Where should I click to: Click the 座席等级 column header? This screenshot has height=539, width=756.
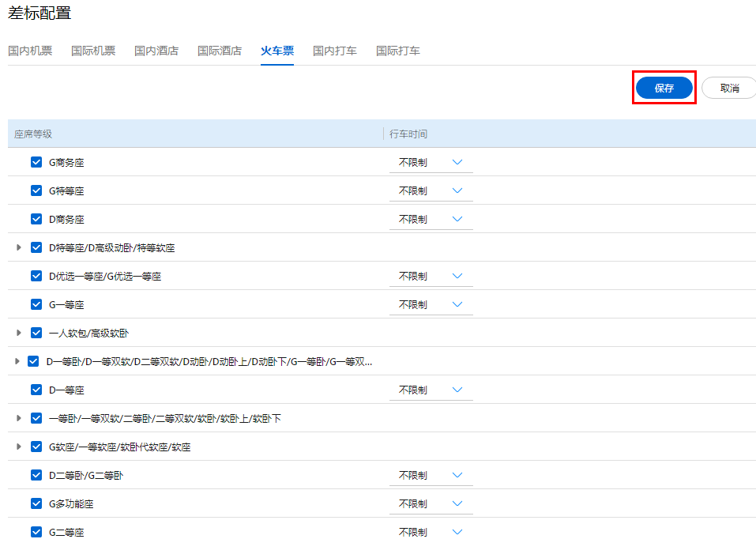(33, 134)
